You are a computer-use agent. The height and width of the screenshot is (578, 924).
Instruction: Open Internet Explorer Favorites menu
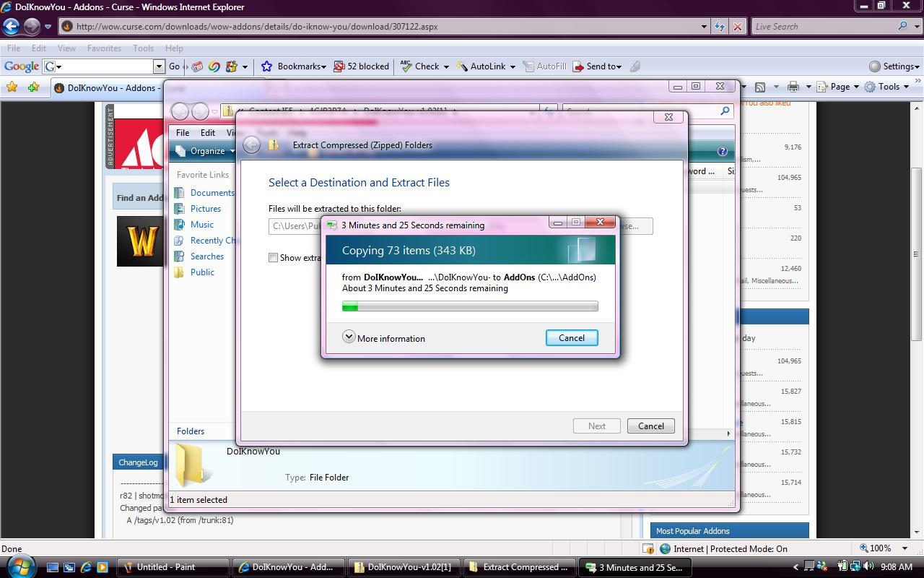click(104, 48)
